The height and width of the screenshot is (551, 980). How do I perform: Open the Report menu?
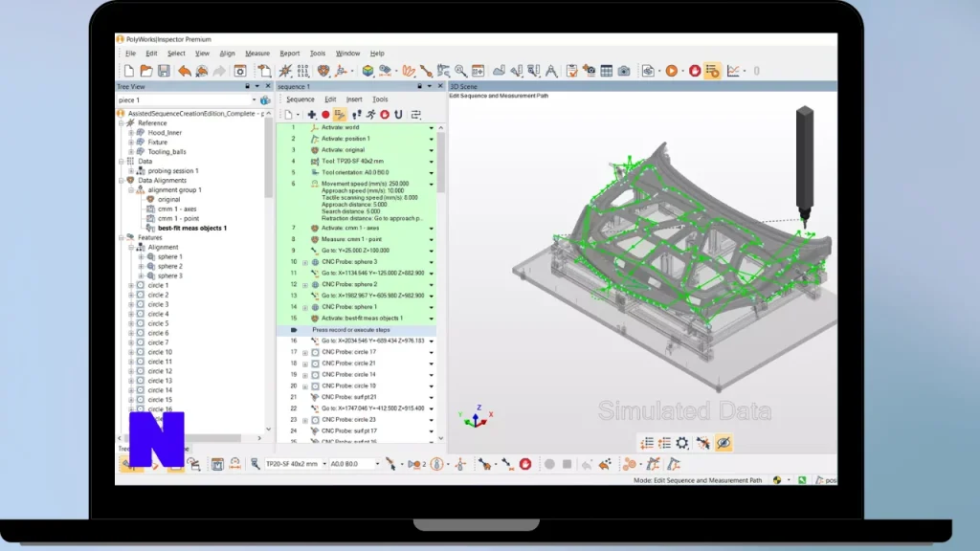[x=289, y=54]
